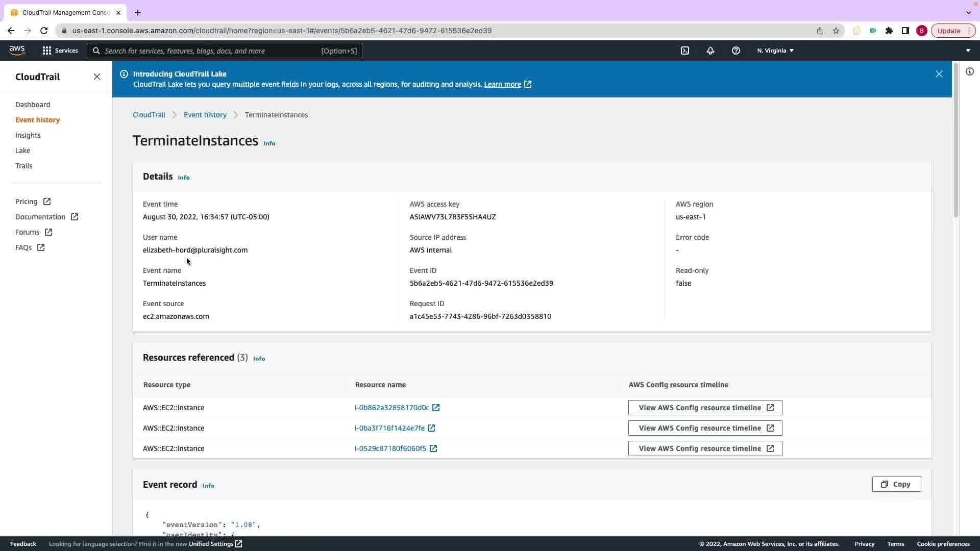Bookmark this page with the star icon
This screenshot has height=551, width=980.
(x=836, y=31)
